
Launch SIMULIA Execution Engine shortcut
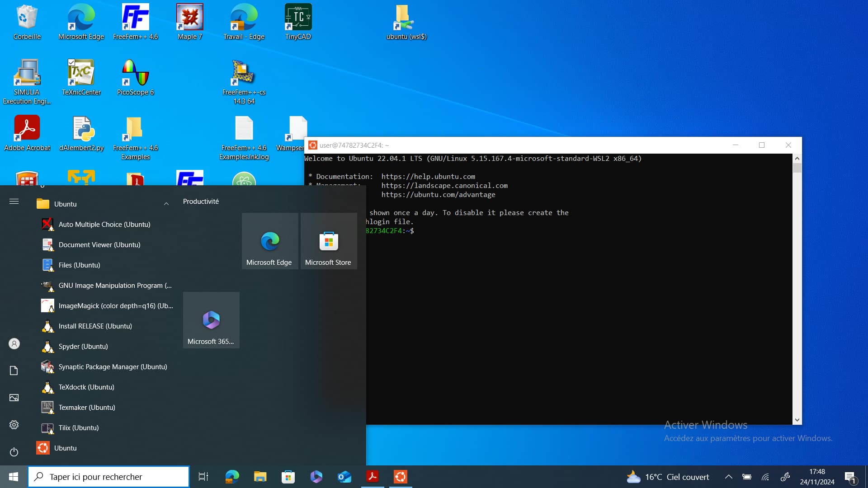(x=27, y=82)
